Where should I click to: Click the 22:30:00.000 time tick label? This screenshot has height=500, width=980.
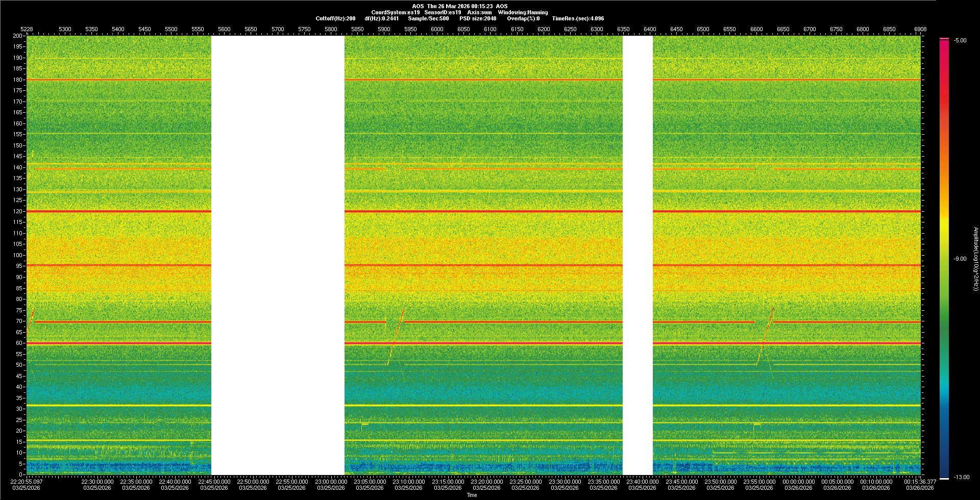click(x=97, y=481)
